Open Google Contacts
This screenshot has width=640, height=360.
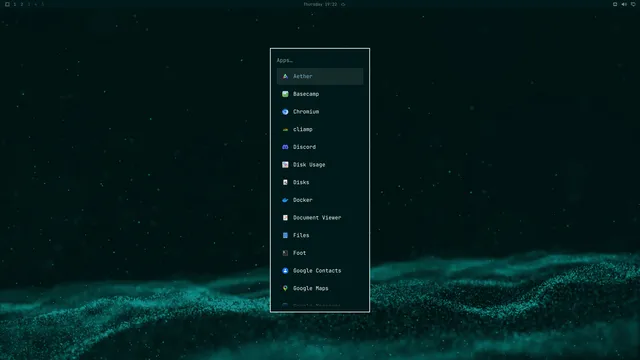(320, 271)
